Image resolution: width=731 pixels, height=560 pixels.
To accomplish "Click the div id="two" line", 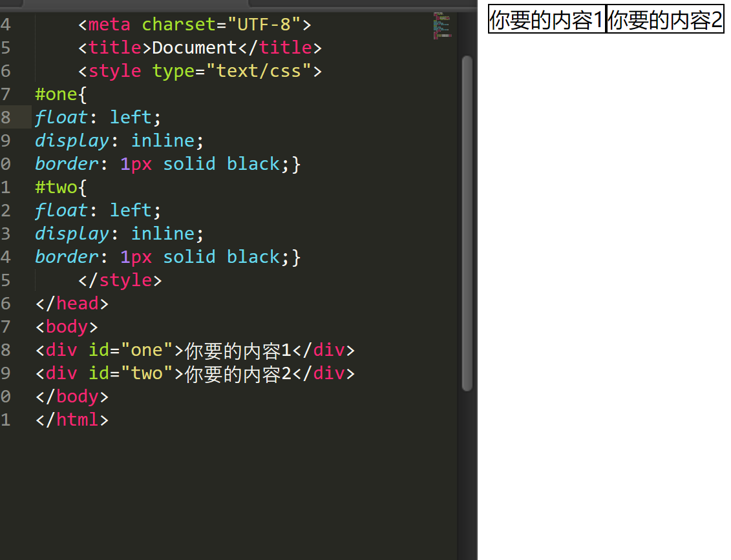I will click(x=195, y=373).
